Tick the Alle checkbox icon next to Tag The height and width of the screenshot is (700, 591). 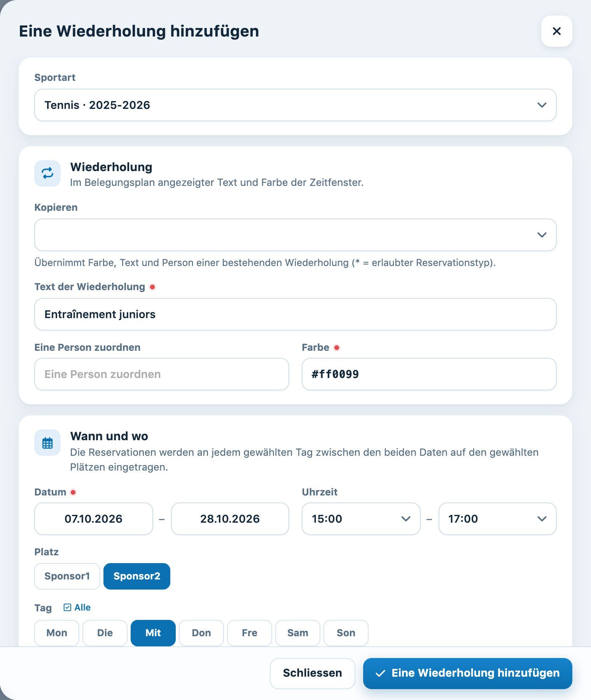click(67, 607)
